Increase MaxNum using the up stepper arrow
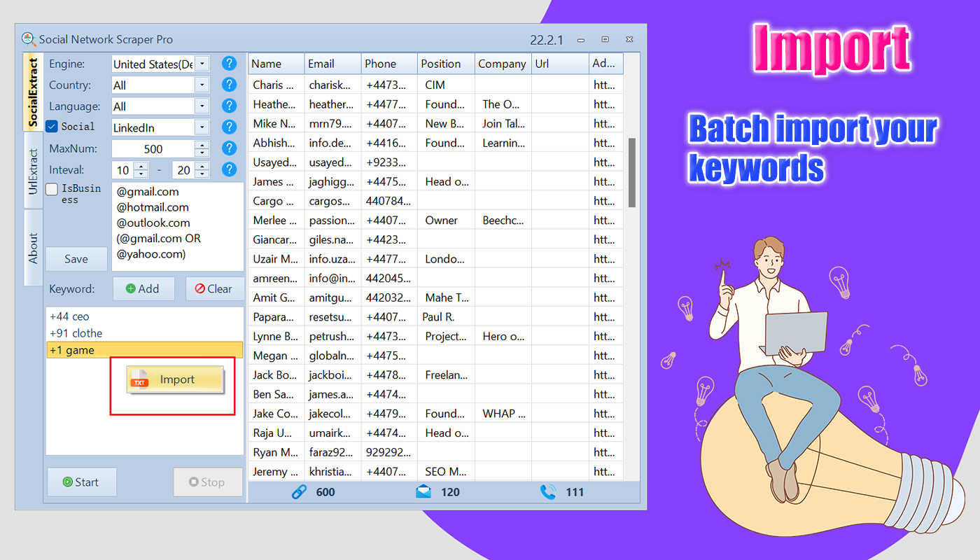The width and height of the screenshot is (980, 560). coord(203,144)
